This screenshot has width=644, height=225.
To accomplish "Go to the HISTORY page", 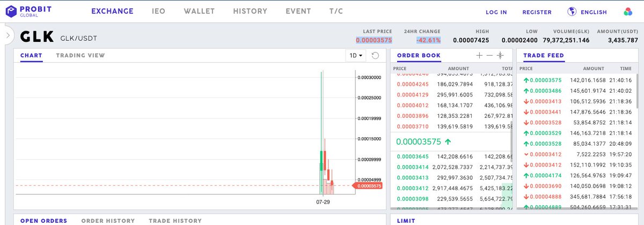I will pos(250,11).
